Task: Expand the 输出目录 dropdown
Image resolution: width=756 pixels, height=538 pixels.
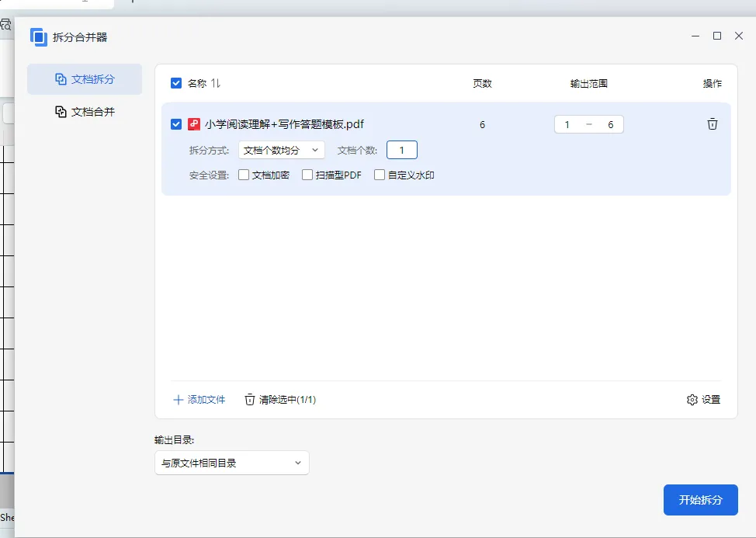Action: (232, 463)
